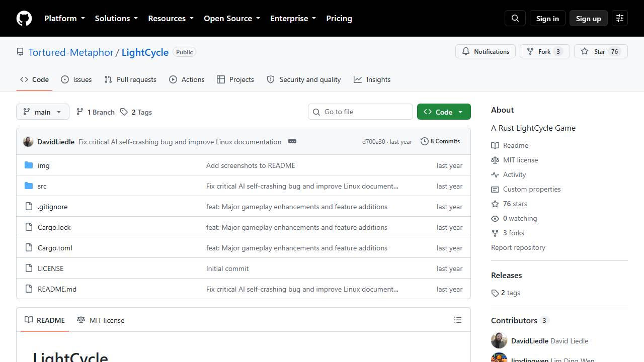Click the repository icon beside Tortured-Metaphor
Image resolution: width=644 pixels, height=362 pixels.
tap(20, 52)
